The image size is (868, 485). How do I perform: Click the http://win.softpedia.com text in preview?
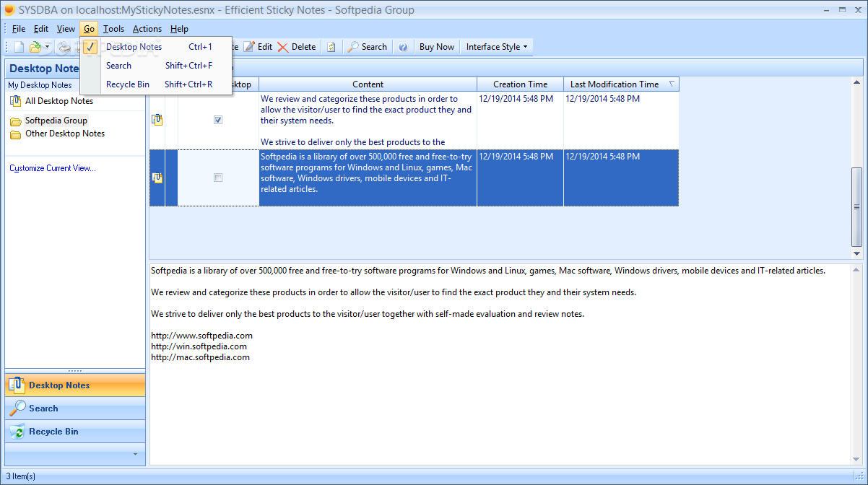pos(199,346)
